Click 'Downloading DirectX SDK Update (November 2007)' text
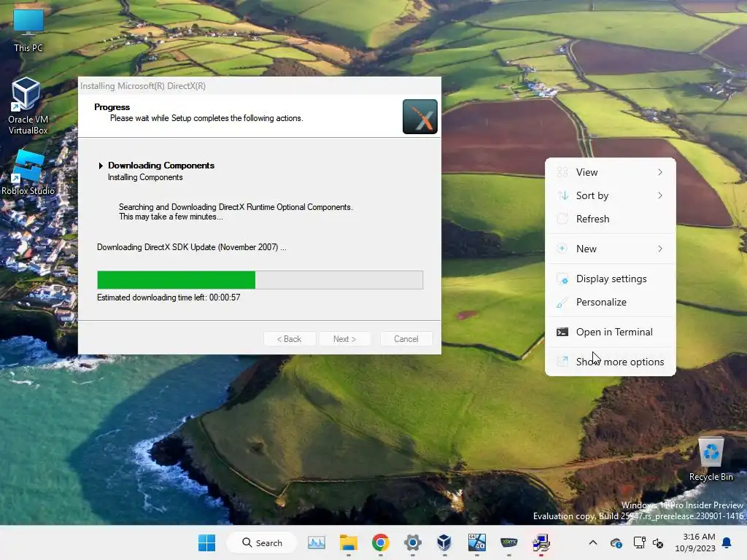This screenshot has height=560, width=747. pos(192,247)
